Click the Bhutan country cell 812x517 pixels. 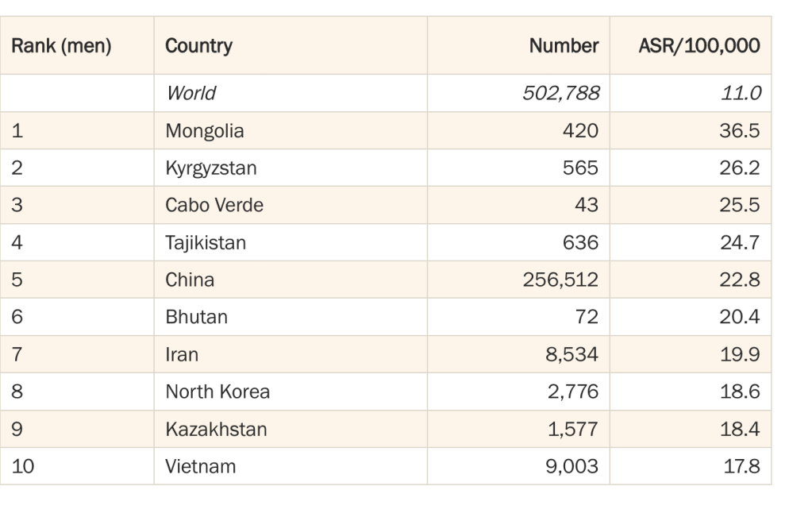(197, 318)
